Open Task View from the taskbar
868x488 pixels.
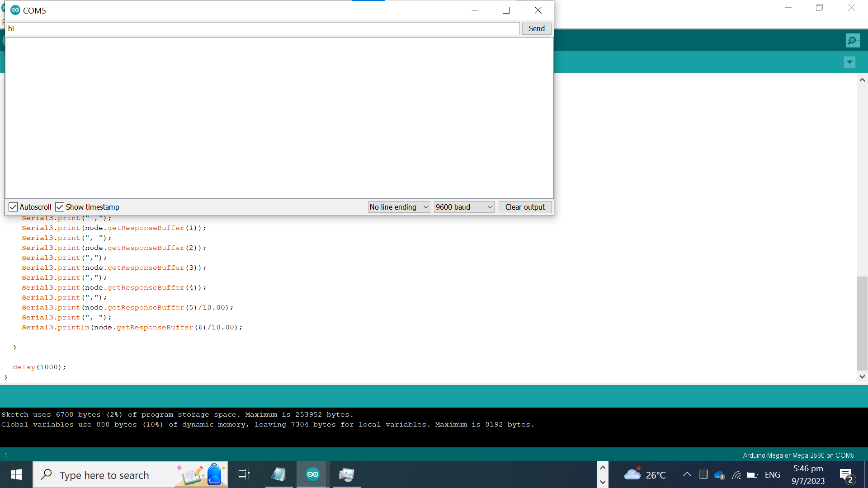(x=244, y=474)
